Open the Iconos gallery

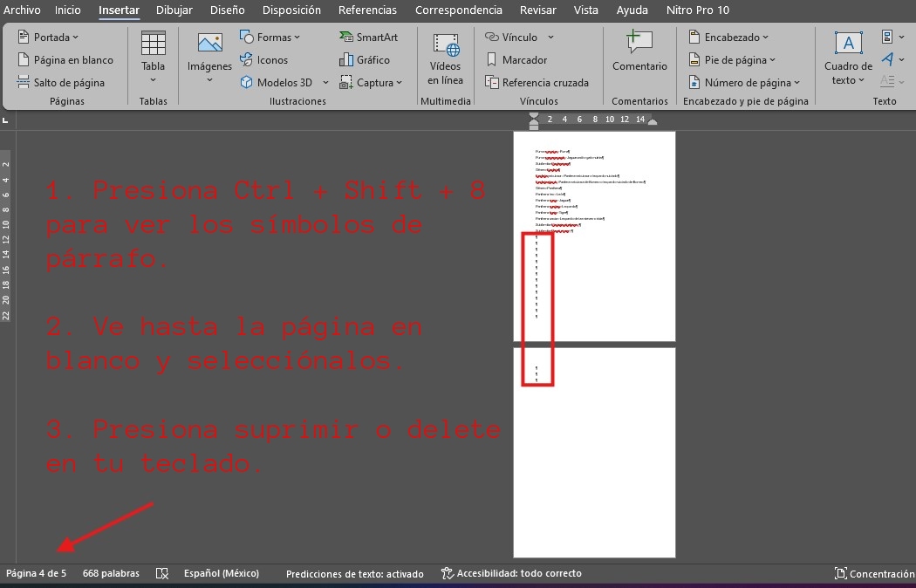[x=264, y=59]
